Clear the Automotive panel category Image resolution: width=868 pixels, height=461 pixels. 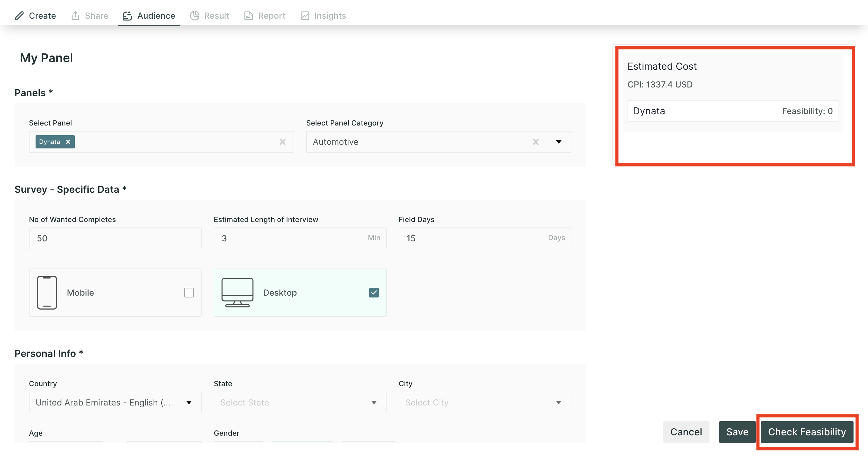[x=536, y=141]
